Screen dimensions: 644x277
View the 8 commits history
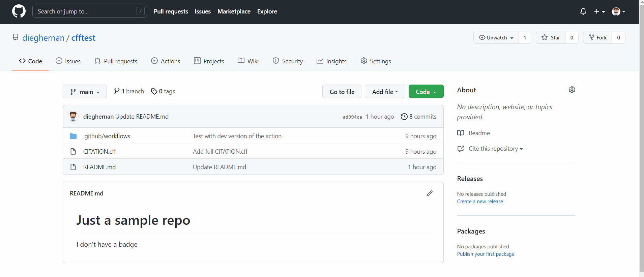(x=418, y=116)
